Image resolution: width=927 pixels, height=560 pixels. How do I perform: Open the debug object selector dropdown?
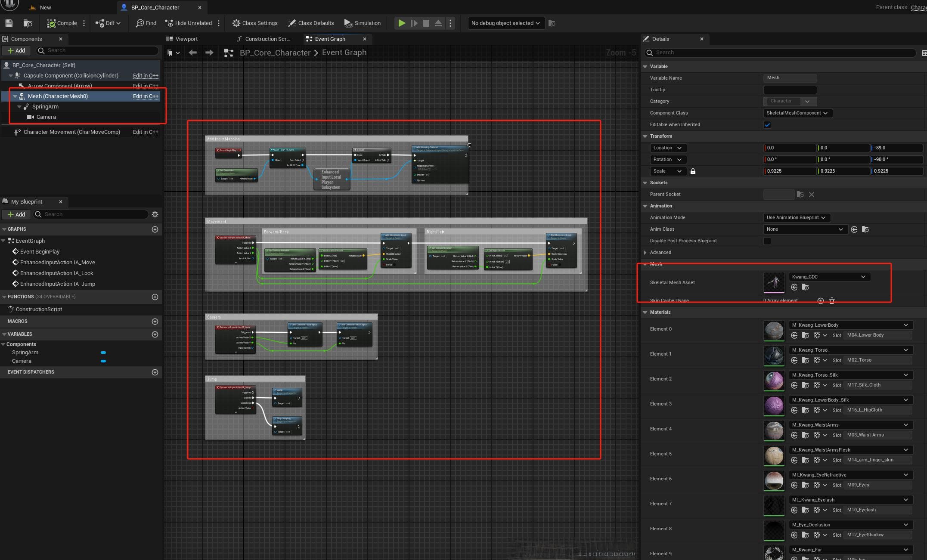[x=506, y=23]
